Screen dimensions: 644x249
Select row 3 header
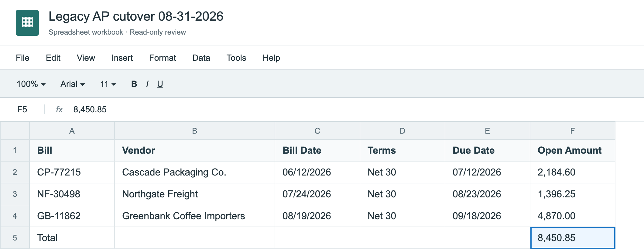click(x=15, y=194)
